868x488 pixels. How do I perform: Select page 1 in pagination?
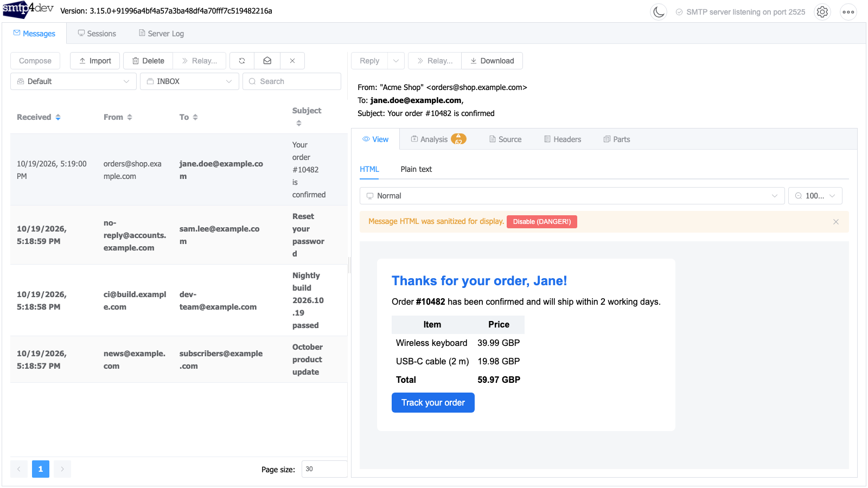41,469
